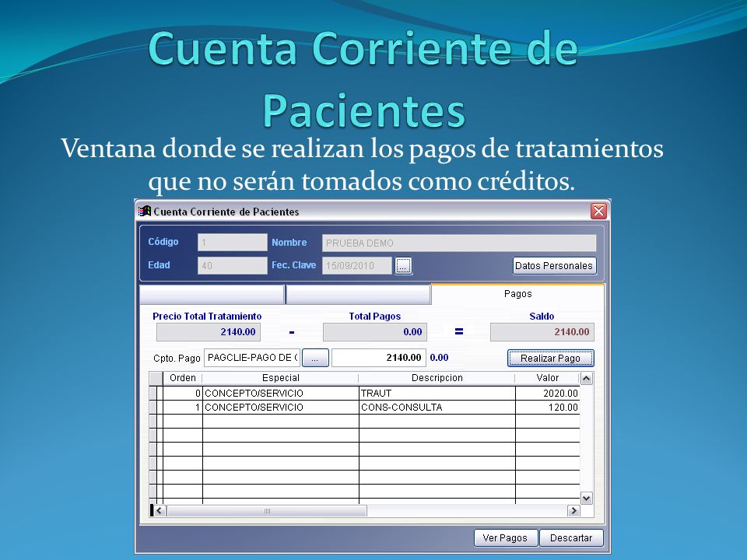Viewport: 747px width, 560px height.
Task: Select CONCEPTO/SERVICIO in the TRAUT row
Action: pyautogui.click(x=281, y=394)
